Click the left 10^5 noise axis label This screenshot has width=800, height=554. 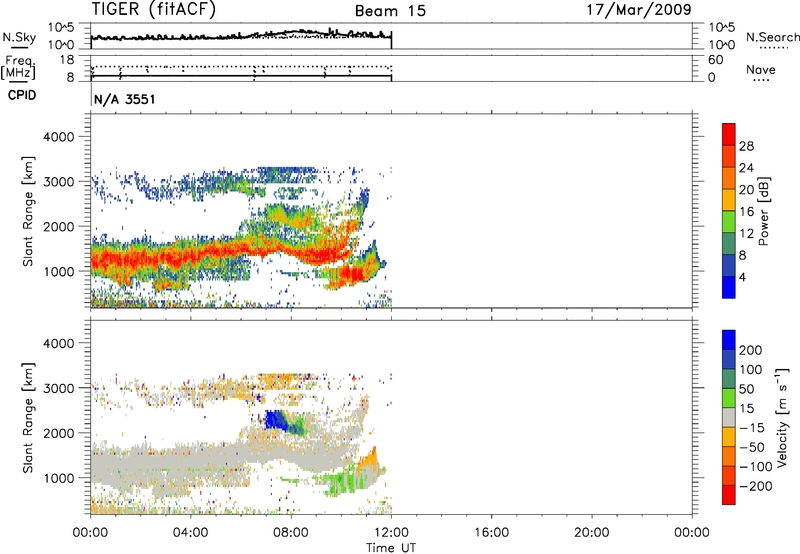point(62,28)
